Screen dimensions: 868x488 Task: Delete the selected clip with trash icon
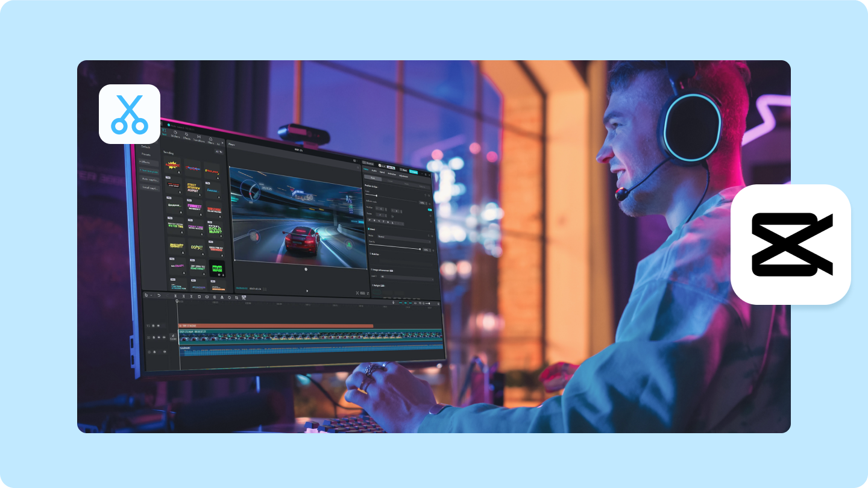[199, 296]
